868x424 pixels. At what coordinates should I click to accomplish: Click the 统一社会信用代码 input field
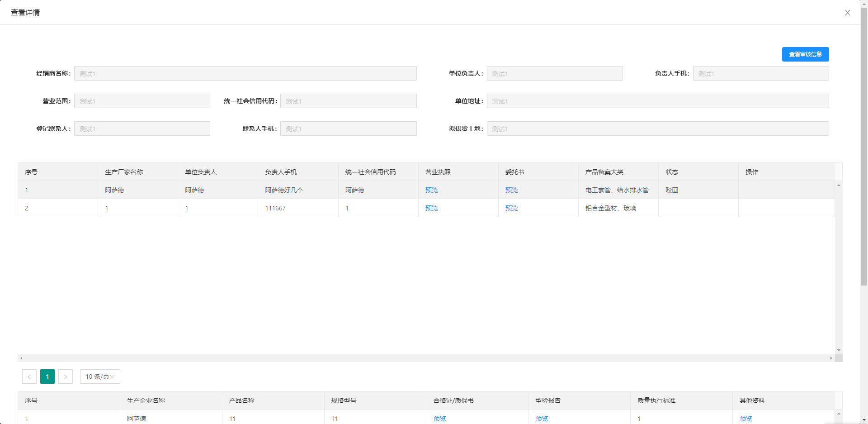pyautogui.click(x=349, y=101)
